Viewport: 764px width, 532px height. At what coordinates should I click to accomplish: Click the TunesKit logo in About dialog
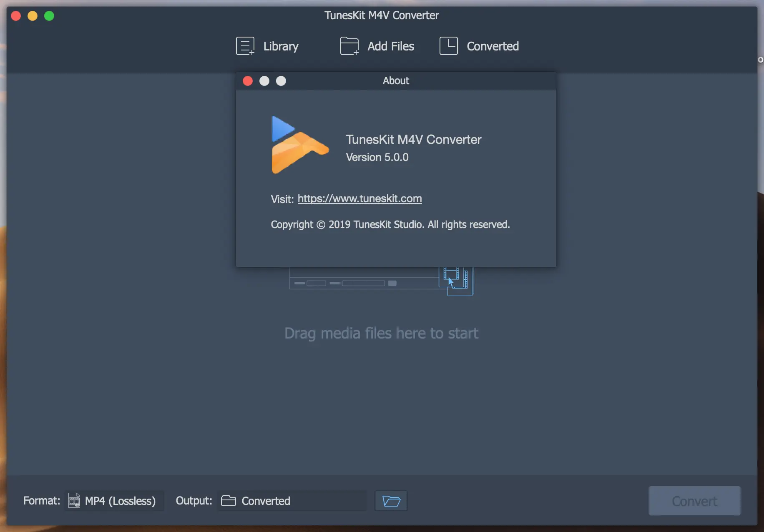tap(300, 145)
